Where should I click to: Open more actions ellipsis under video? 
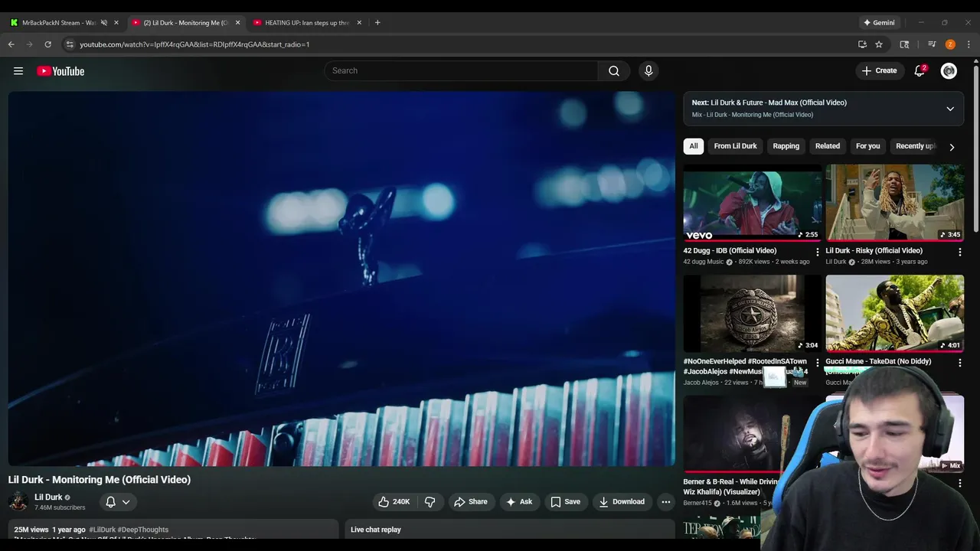[x=665, y=502]
